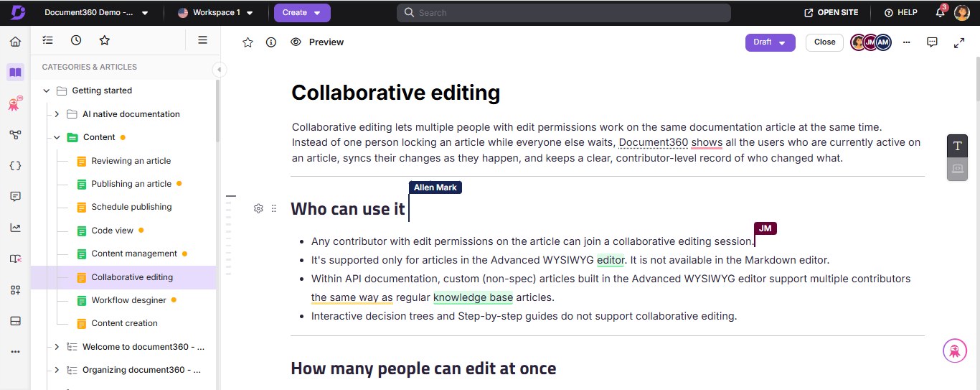
Task: Open the Document360 Demo project dropdown
Action: [x=96, y=13]
